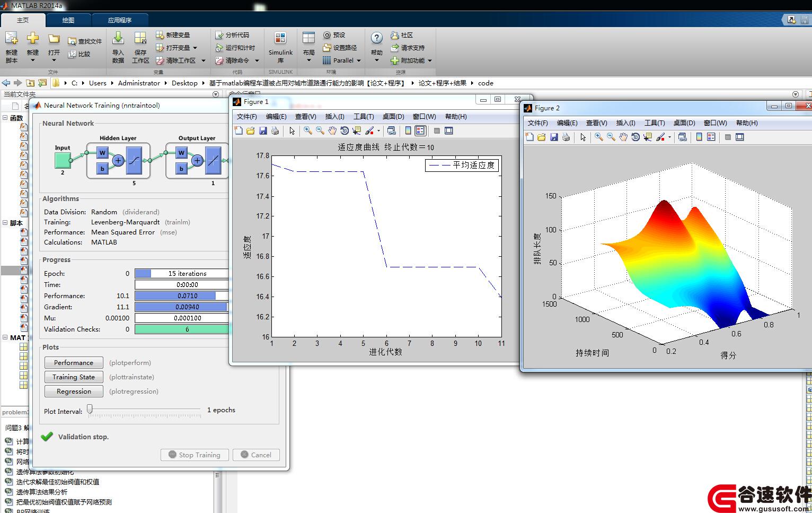
Task: Click 查找文件 (Find Files) in the ribbon
Action: pos(85,41)
